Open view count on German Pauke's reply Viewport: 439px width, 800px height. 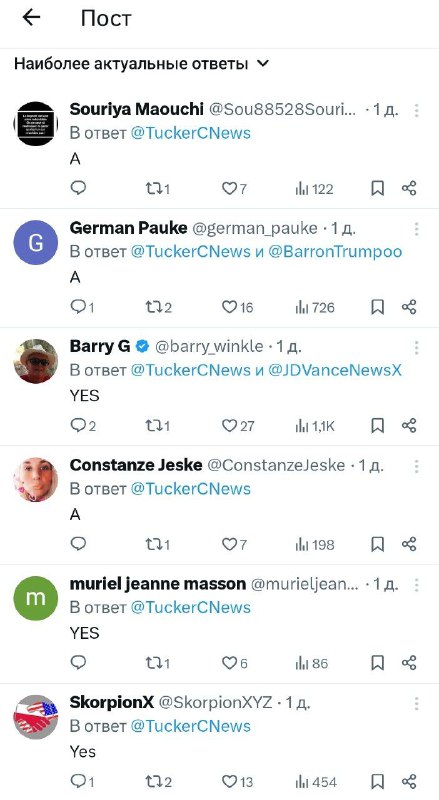point(315,307)
